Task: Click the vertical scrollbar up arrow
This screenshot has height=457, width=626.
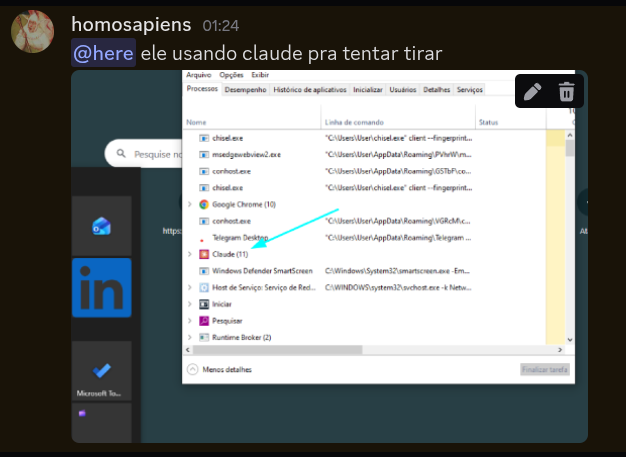Action: pos(570,135)
